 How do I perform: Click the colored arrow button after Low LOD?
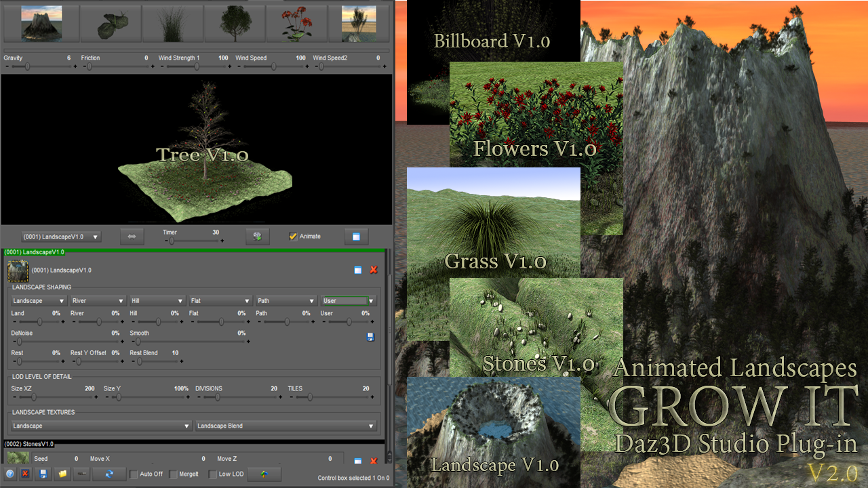[x=264, y=474]
